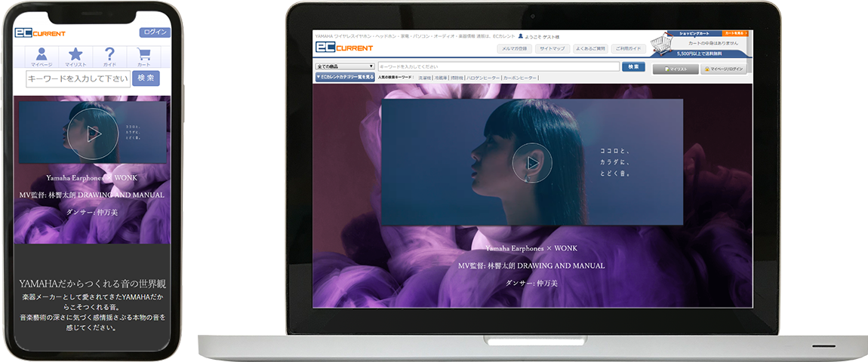
Task: Click ご利用ガイド button
Action: pos(629,49)
